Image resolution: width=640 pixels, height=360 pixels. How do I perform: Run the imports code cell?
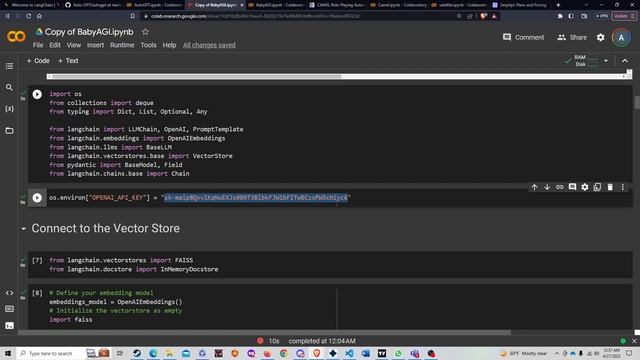tap(37, 94)
